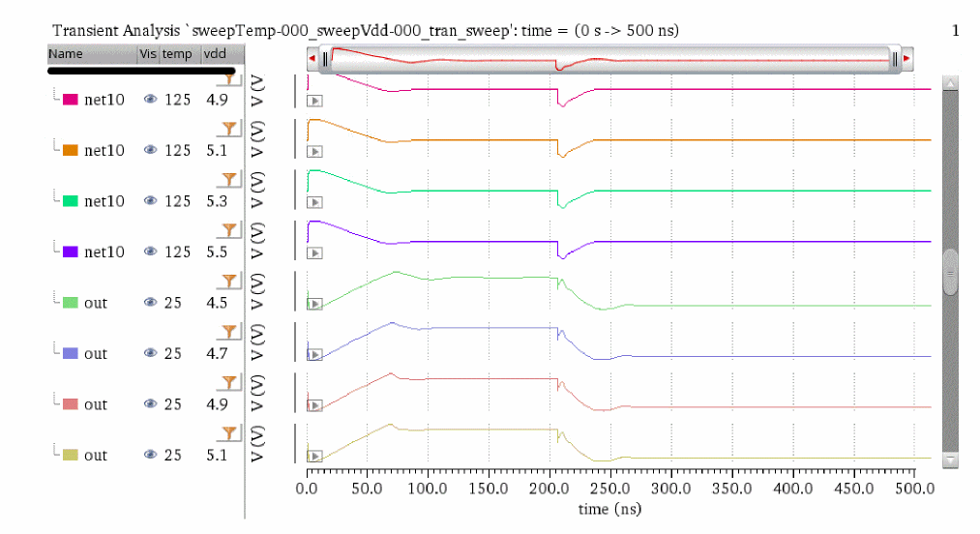Click the vertical scrollbar thumb
980x534 pixels.
pyautogui.click(x=950, y=273)
